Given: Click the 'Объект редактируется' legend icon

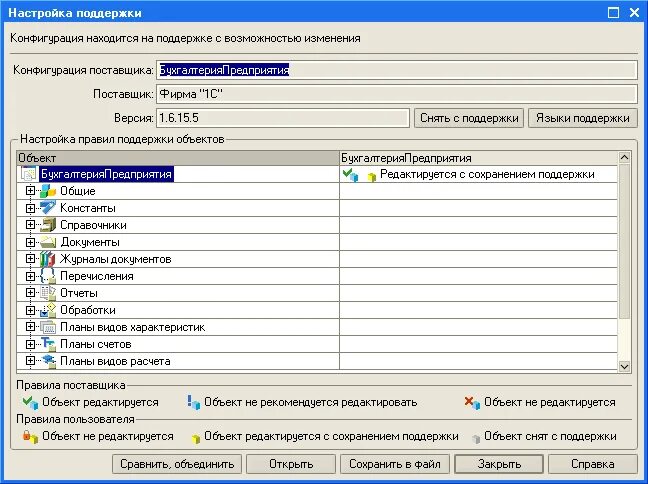Looking at the screenshot, I should pos(30,402).
